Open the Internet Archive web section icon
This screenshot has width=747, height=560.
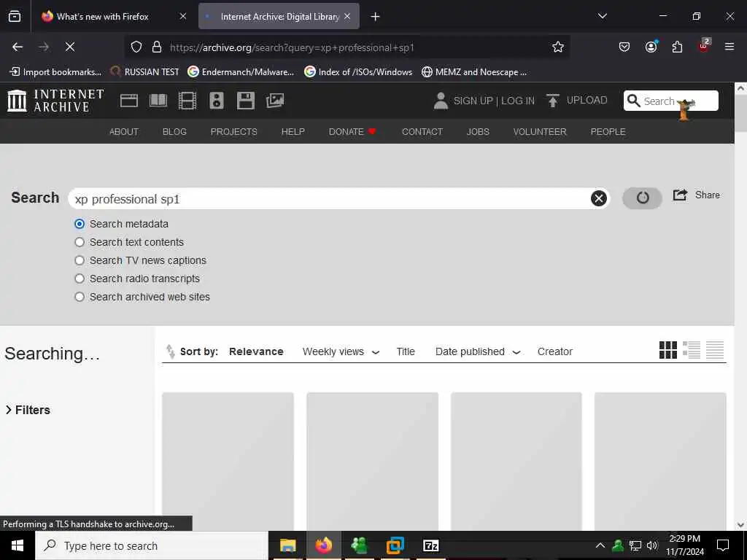pyautogui.click(x=128, y=101)
